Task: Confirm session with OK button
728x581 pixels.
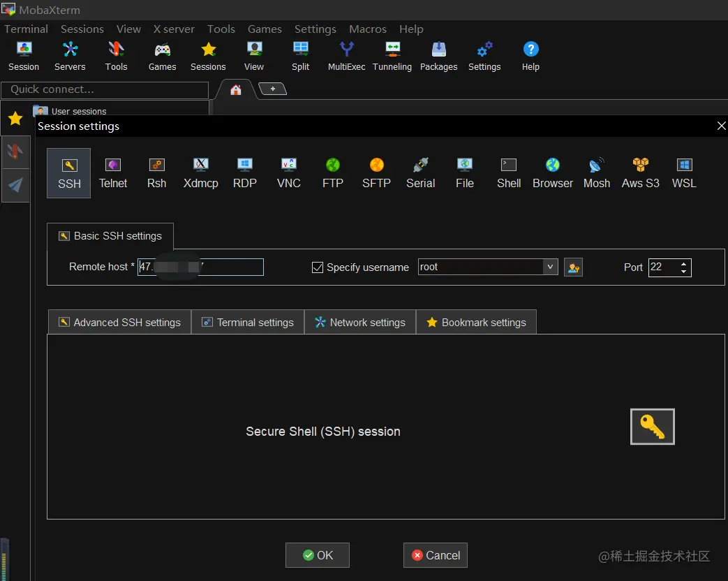Action: tap(318, 555)
